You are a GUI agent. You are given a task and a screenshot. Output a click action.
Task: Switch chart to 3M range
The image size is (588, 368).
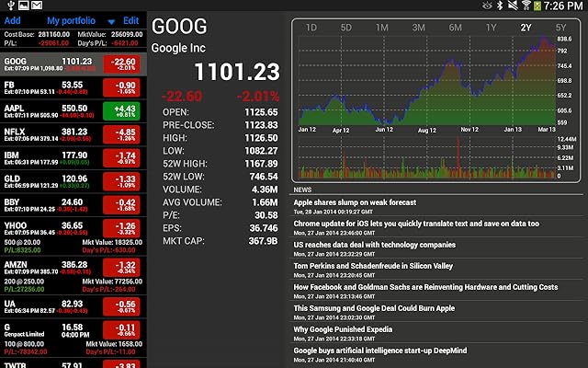419,28
